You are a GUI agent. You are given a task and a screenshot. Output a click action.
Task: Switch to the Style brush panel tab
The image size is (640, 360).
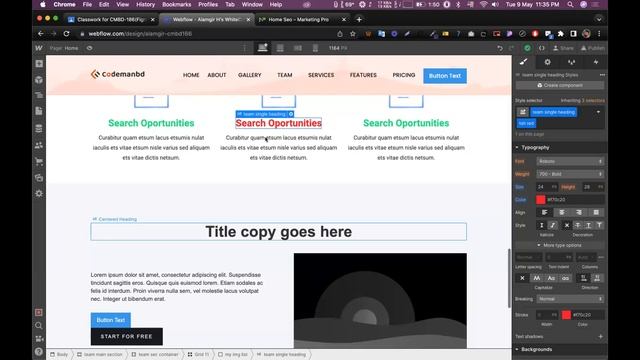click(523, 62)
